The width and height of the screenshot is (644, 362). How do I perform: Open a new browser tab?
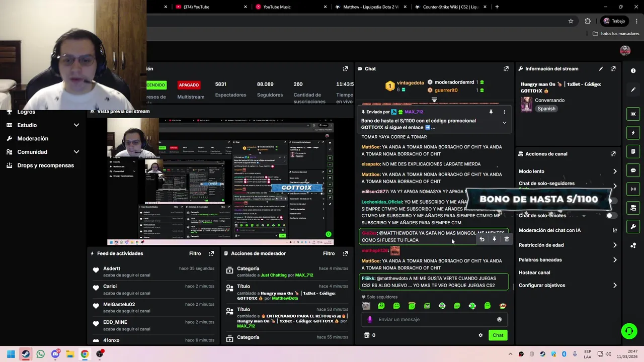(x=497, y=7)
